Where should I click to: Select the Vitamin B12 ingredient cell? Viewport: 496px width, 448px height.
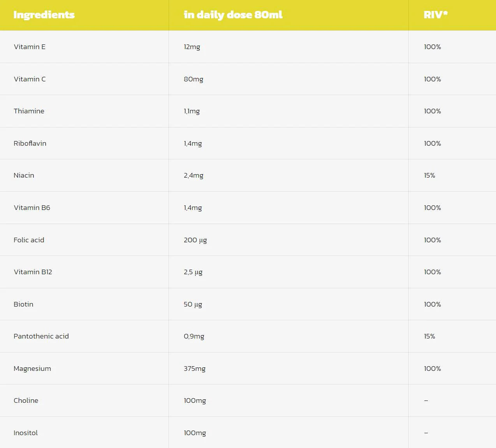click(33, 272)
